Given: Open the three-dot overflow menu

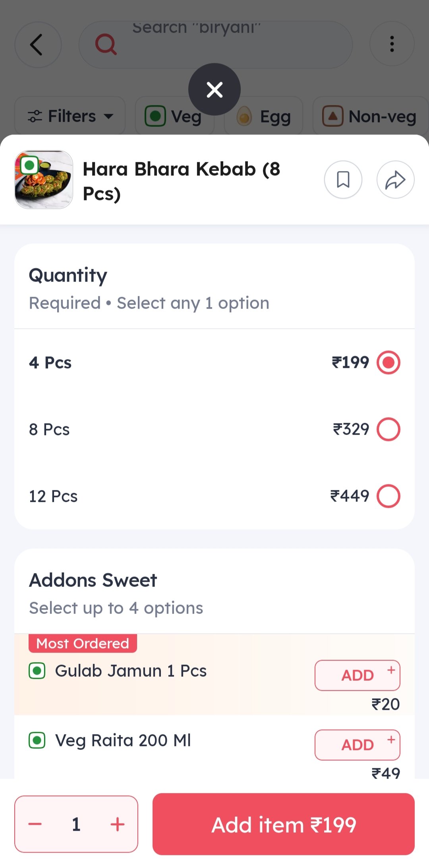Looking at the screenshot, I should point(392,44).
